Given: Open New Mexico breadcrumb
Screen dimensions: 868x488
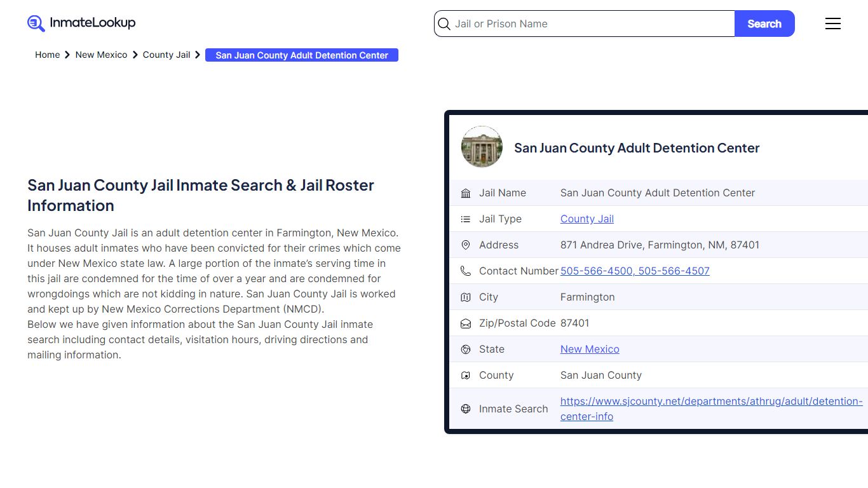Looking at the screenshot, I should (x=101, y=55).
